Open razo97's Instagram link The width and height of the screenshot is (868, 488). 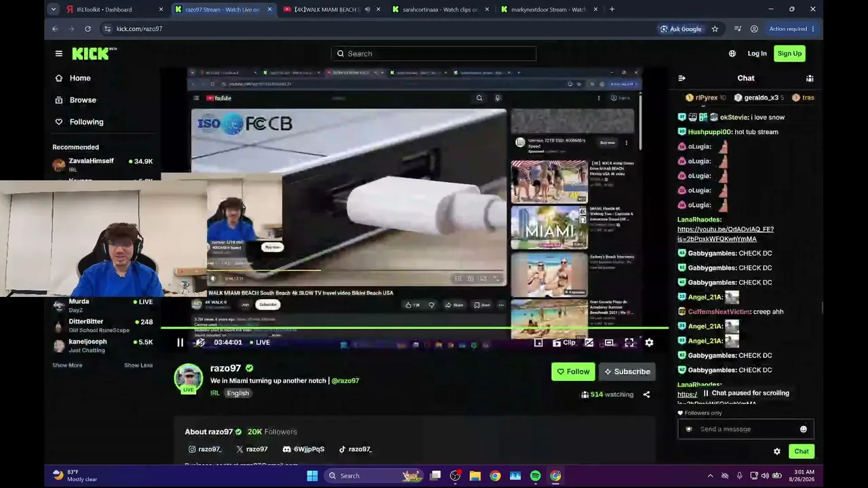click(205, 449)
